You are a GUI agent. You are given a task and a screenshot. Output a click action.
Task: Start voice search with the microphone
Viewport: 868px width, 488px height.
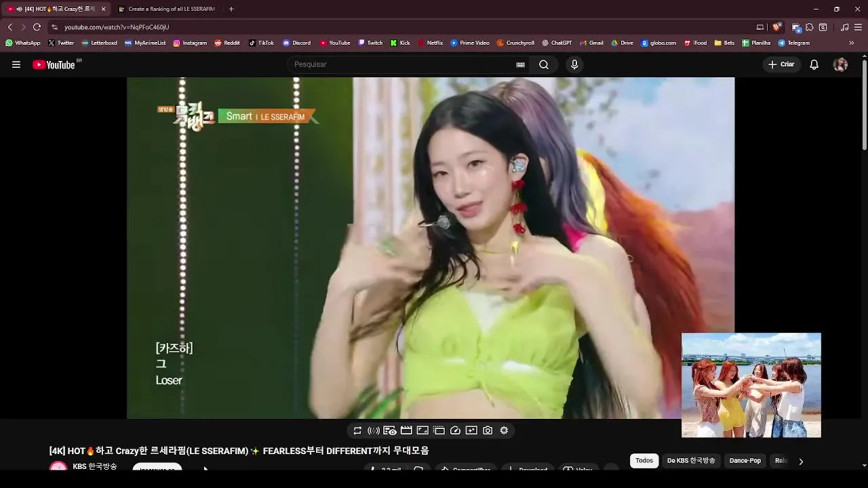point(574,64)
